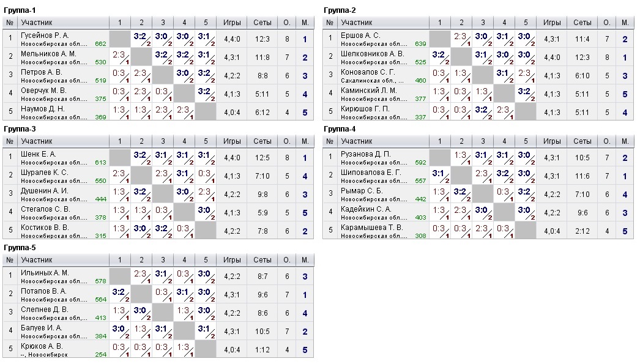Open Шенк Е. А. participant row
The height and width of the screenshot is (364, 640).
click(39, 154)
